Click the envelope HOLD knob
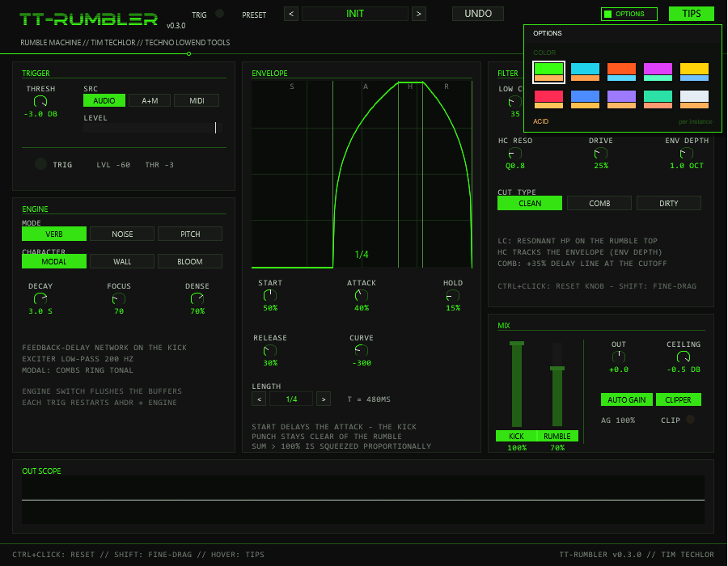The width and height of the screenshot is (728, 566). point(453,295)
